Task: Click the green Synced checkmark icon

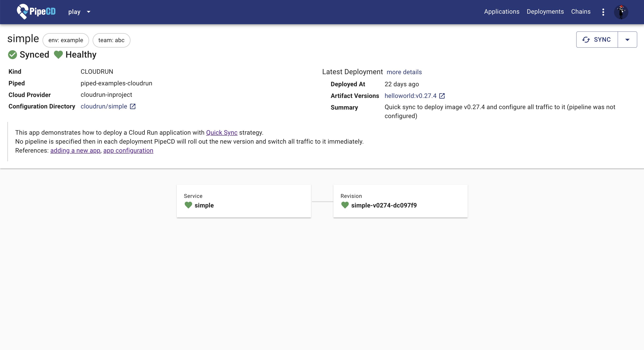Action: click(13, 55)
